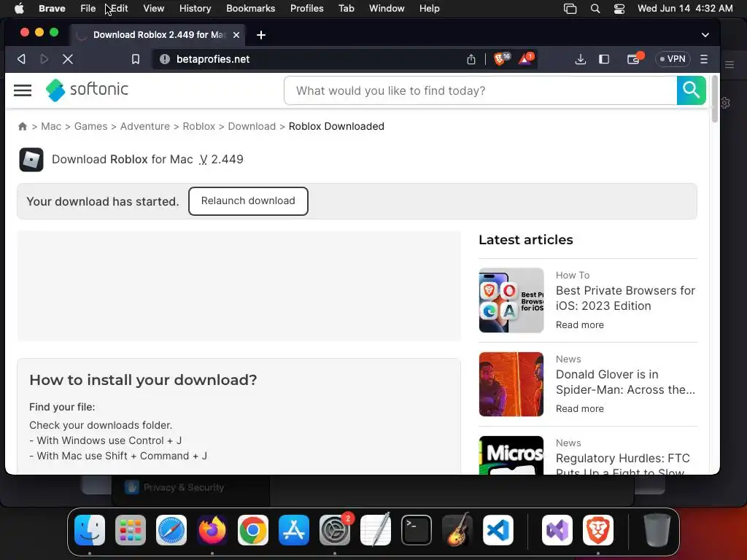747x560 pixels.
Task: Open the History menu
Action: [195, 8]
